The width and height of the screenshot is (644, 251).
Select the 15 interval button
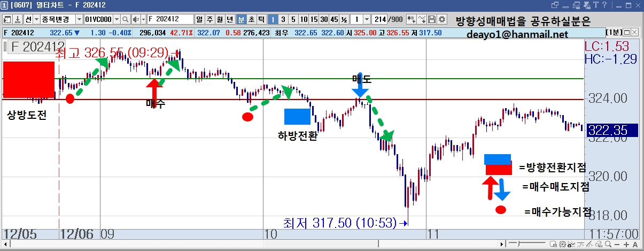click(x=314, y=19)
